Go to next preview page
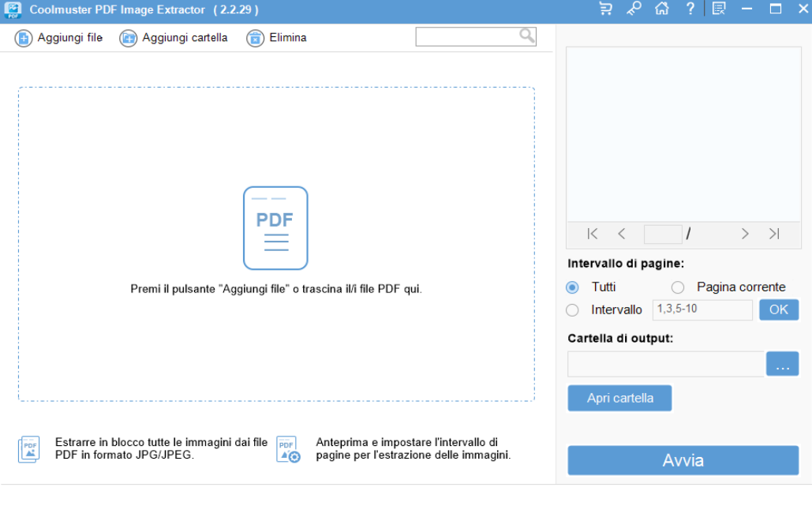 click(x=745, y=234)
